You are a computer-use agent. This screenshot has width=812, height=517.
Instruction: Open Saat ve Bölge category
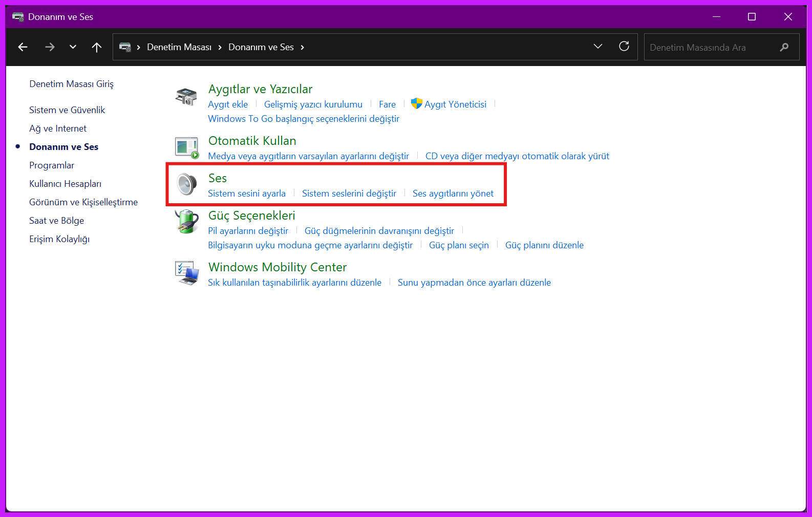pyautogui.click(x=56, y=221)
